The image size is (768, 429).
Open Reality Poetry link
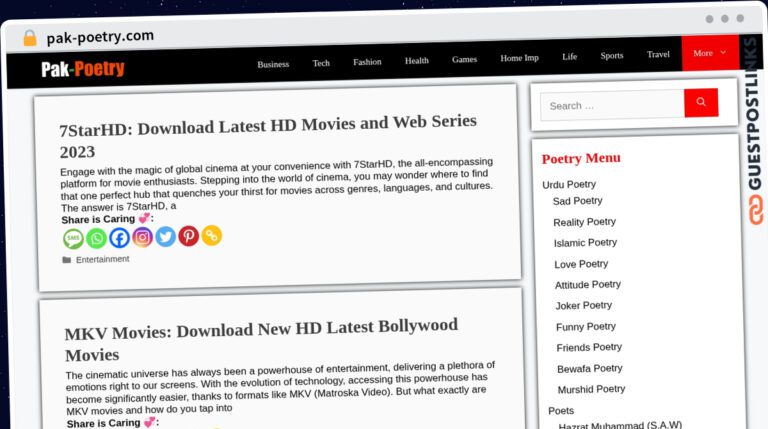point(584,222)
